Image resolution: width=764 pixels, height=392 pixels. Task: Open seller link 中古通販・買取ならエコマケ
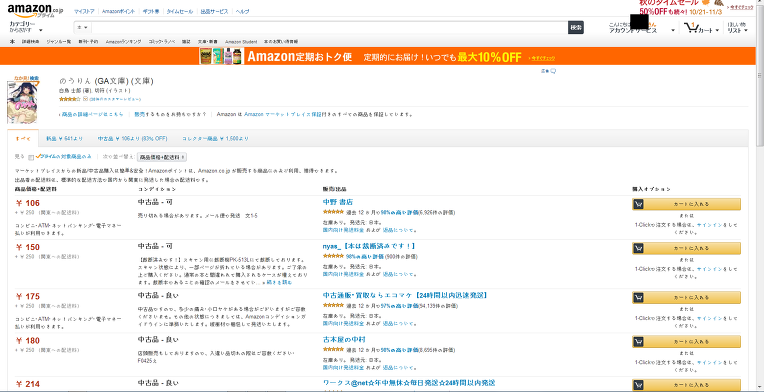point(406,295)
